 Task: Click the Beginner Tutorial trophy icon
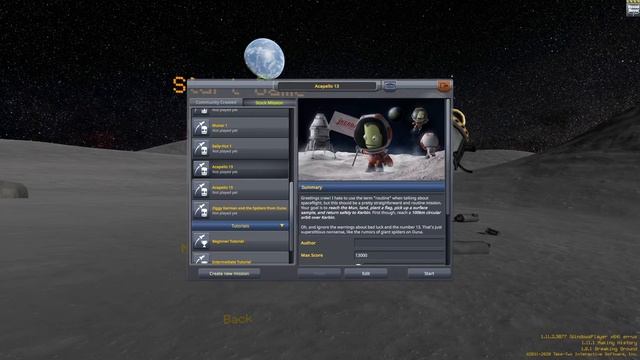click(x=201, y=241)
